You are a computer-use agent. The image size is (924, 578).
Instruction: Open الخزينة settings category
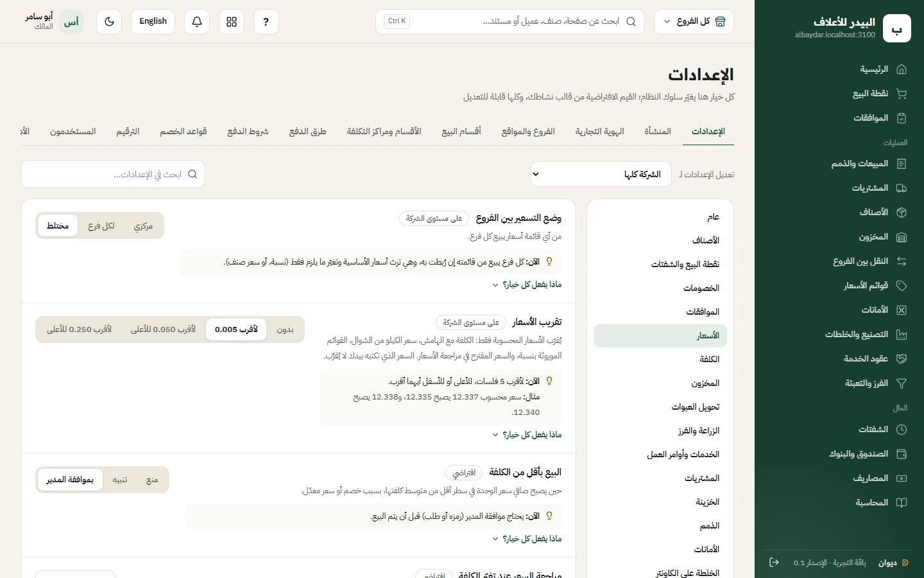tap(660, 502)
